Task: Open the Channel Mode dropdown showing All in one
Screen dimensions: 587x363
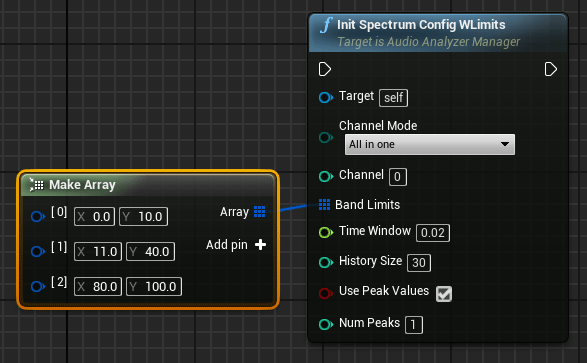Action: coord(430,144)
